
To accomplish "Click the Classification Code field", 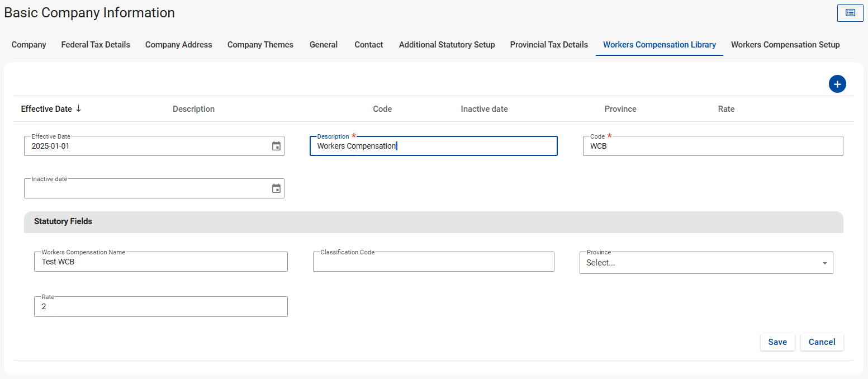I will click(433, 262).
